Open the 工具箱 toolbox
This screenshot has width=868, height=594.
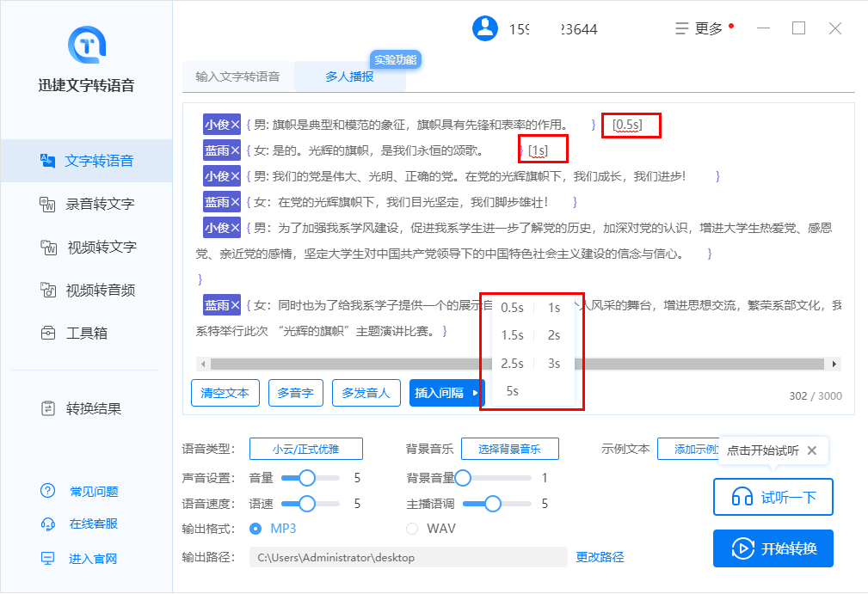point(86,333)
